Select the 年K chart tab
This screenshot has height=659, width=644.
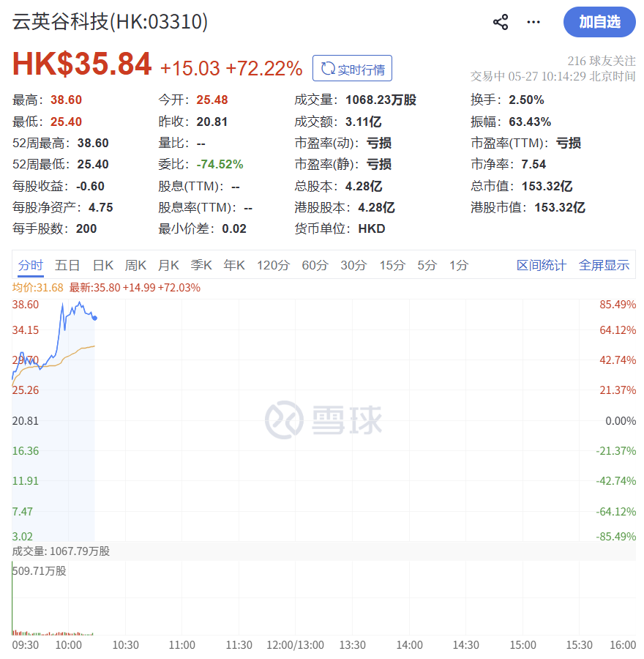pyautogui.click(x=234, y=265)
